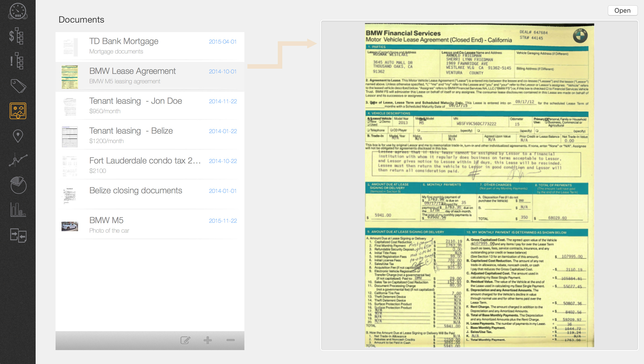Image resolution: width=644 pixels, height=364 pixels.
Task: Open the tags sidebar icon
Action: [18, 86]
